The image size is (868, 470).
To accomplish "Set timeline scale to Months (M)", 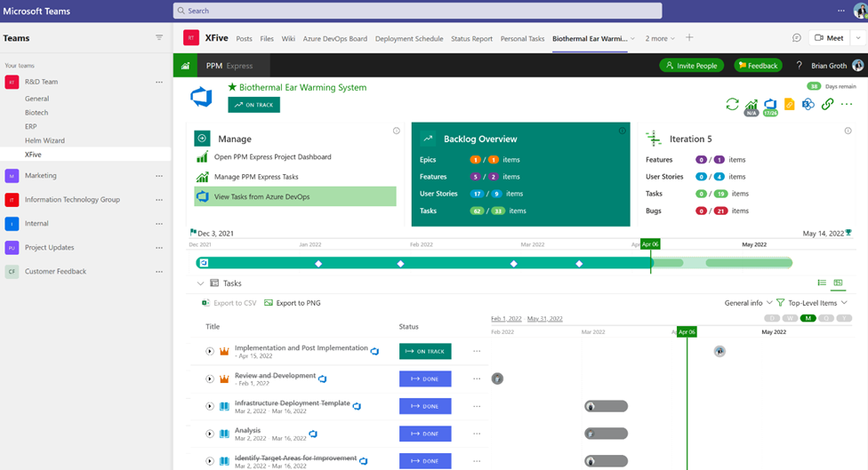I will pyautogui.click(x=808, y=318).
